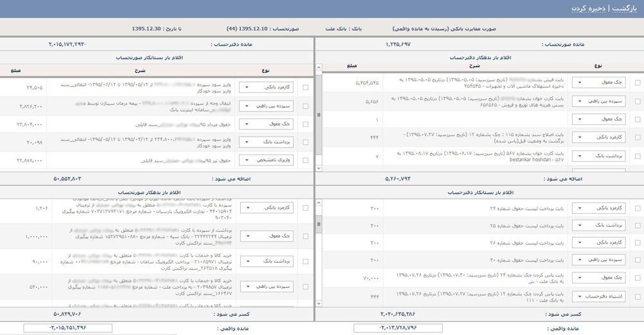Image resolution: width=644 pixels, height=335 pixels.
Task: Click scroll-up arrow of اقلام باز بستانکار دفترحساب list
Action: [319, 203]
